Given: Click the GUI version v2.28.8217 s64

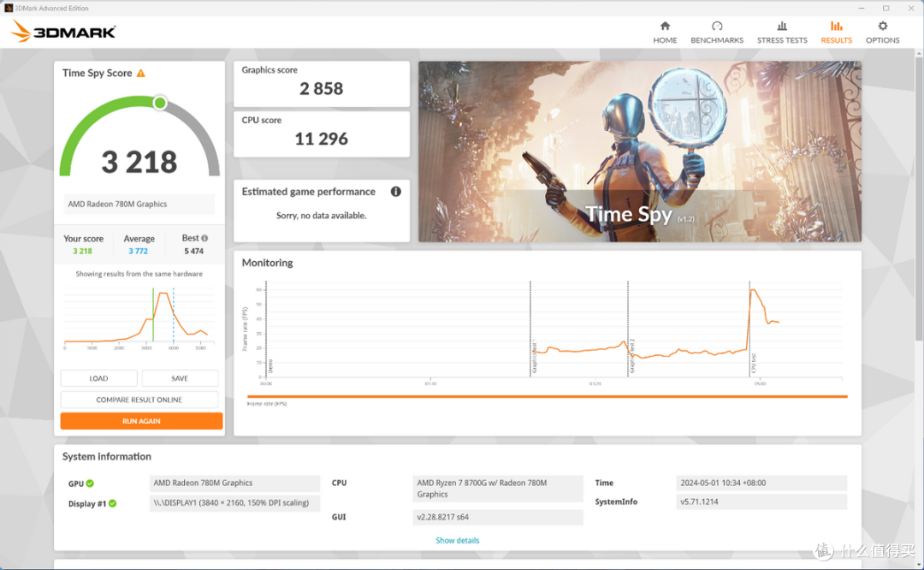Looking at the screenshot, I should [498, 517].
